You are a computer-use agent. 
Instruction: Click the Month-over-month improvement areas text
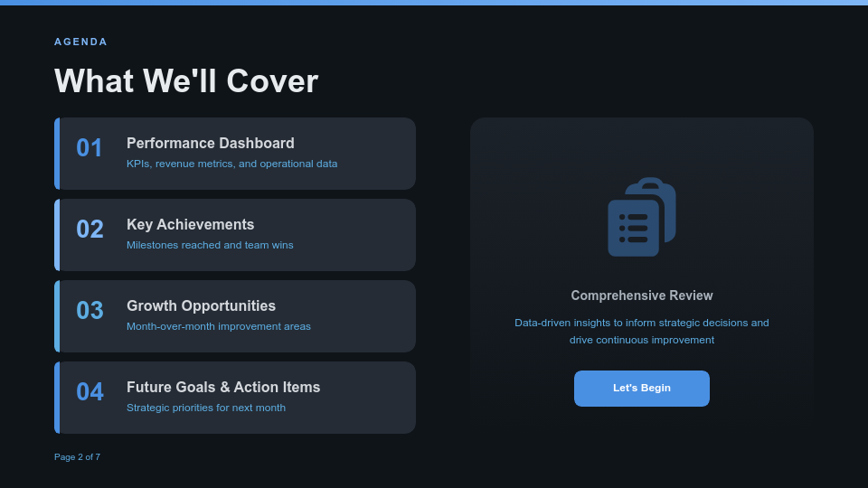click(x=218, y=326)
